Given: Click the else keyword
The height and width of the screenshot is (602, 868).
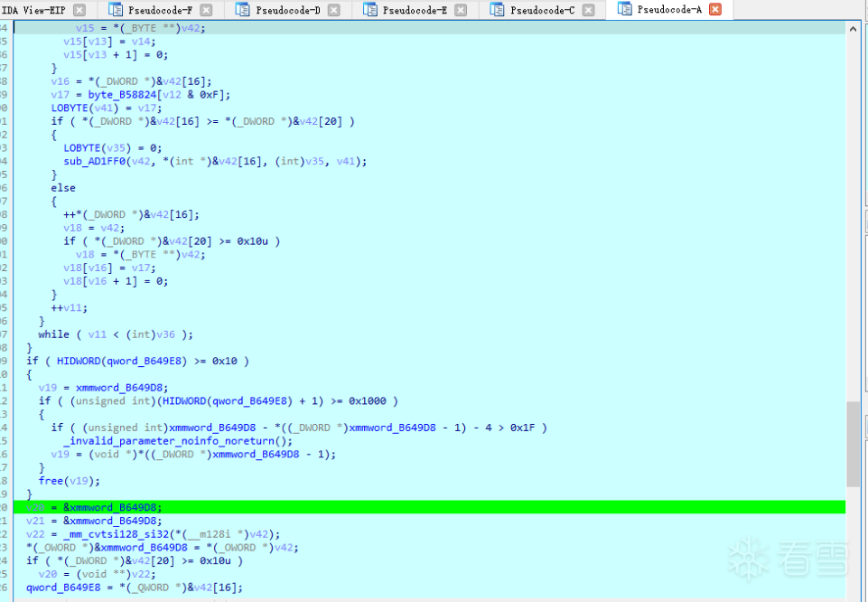Looking at the screenshot, I should (x=63, y=188).
